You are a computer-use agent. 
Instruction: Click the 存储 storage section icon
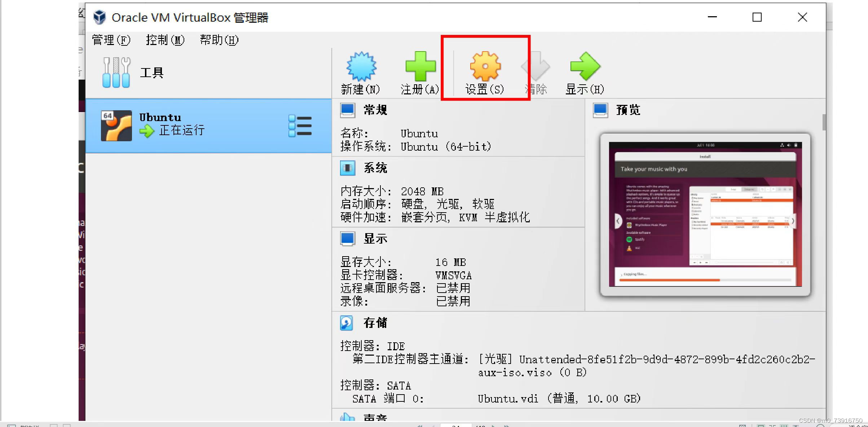pyautogui.click(x=346, y=323)
